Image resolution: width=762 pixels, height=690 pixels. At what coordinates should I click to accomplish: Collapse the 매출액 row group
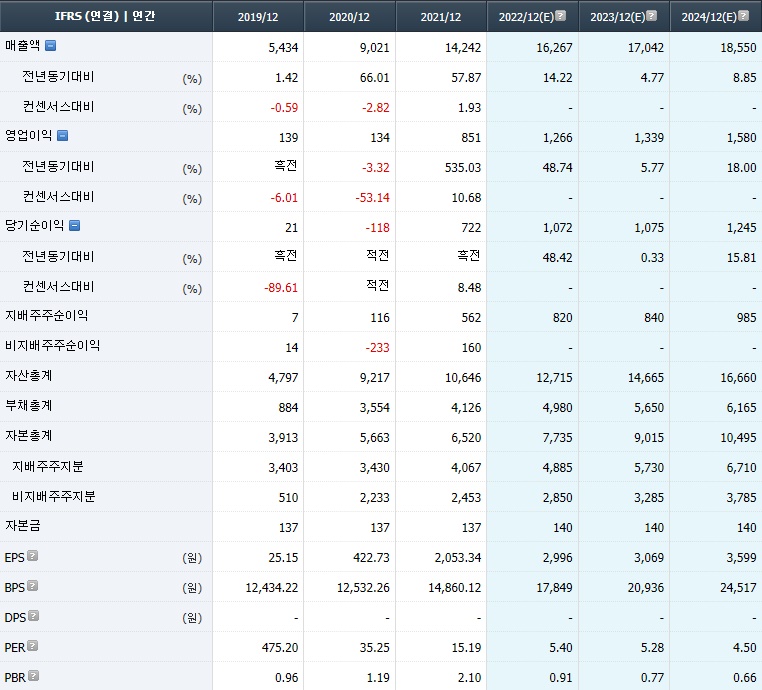click(51, 46)
